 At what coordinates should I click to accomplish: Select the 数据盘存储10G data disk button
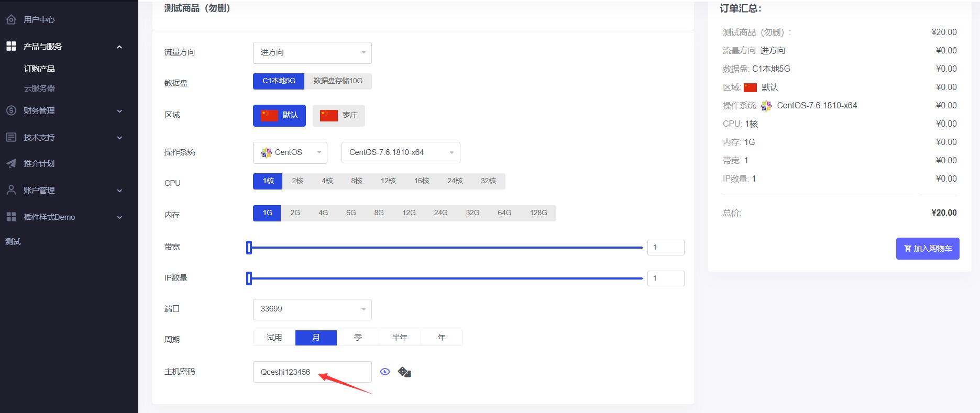338,81
